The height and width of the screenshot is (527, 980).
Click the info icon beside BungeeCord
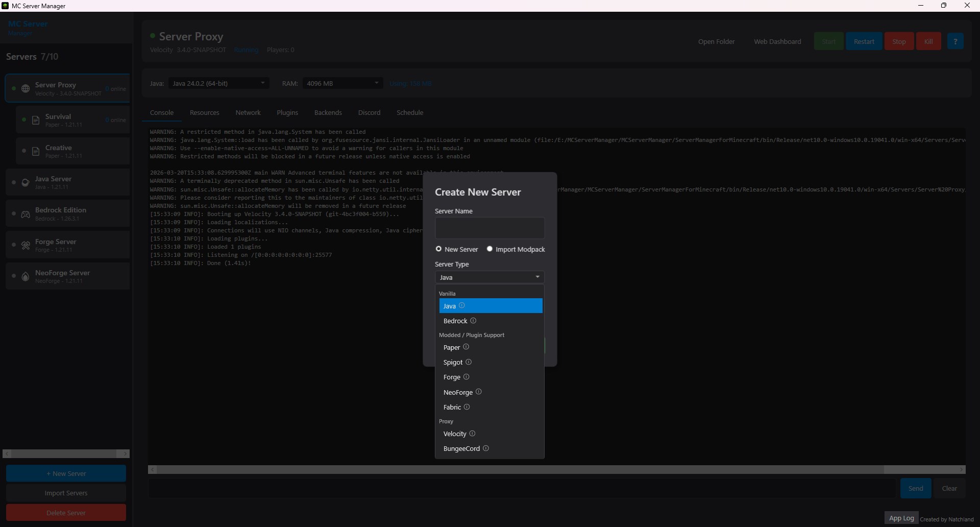coord(486,448)
